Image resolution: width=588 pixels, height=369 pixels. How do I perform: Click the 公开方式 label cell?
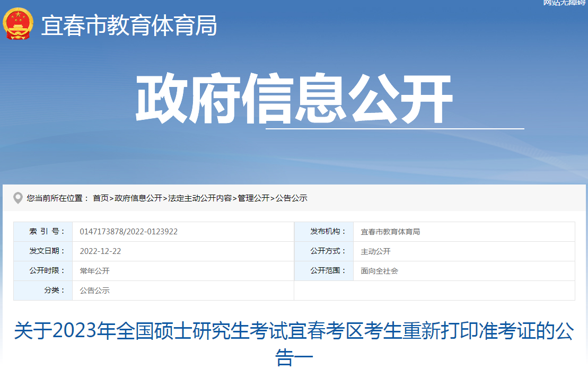coord(324,251)
